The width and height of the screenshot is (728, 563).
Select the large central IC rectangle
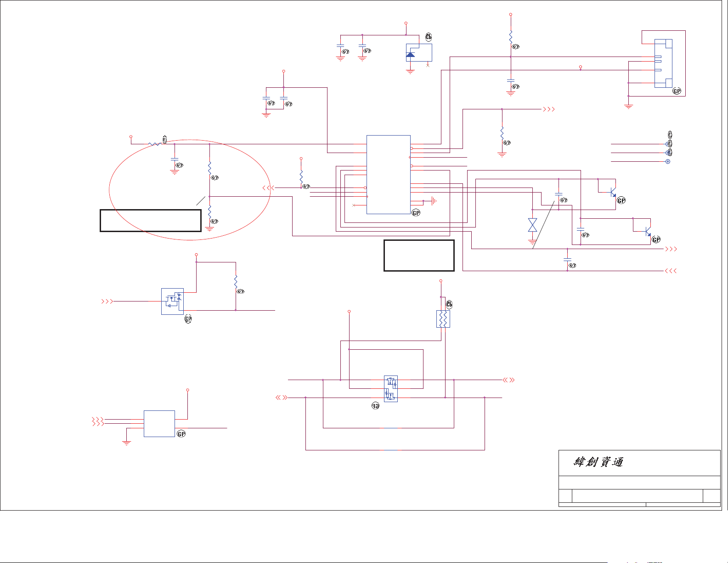[389, 175]
